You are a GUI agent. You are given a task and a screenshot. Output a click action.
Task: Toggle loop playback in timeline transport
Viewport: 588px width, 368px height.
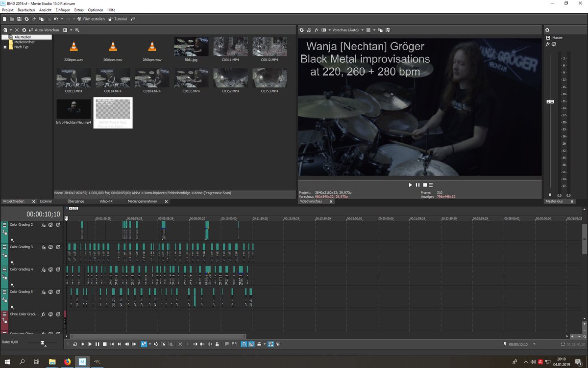(75, 344)
